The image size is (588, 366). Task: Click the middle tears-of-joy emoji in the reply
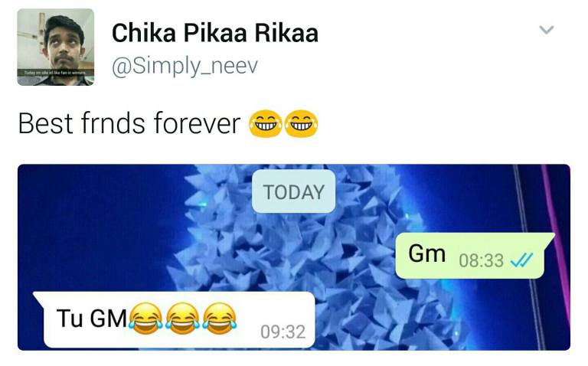coord(183,319)
